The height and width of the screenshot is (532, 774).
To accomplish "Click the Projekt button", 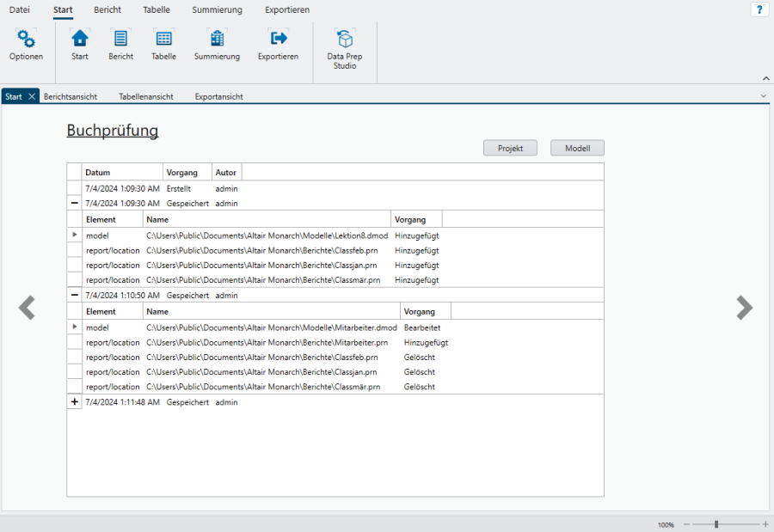I will (510, 148).
